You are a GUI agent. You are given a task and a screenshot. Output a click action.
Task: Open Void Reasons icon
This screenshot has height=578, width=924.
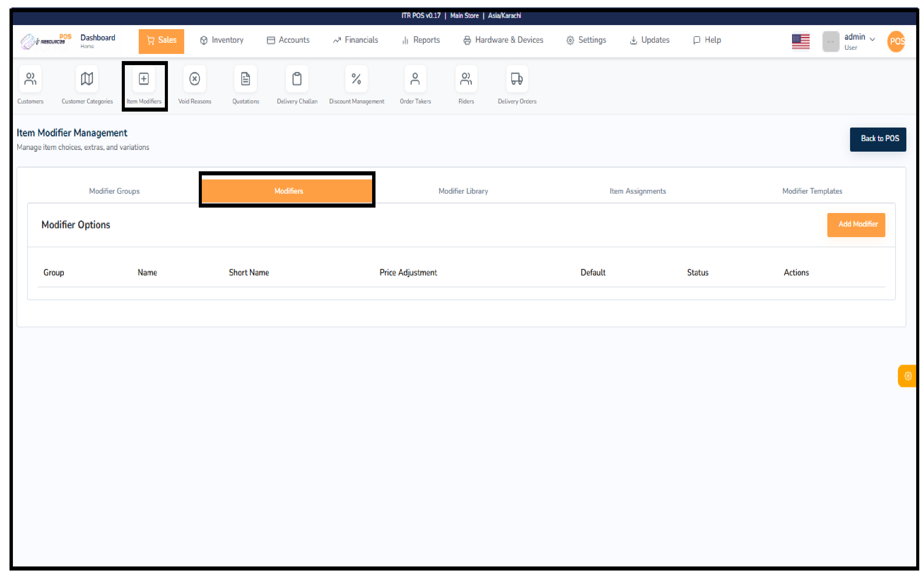195,79
